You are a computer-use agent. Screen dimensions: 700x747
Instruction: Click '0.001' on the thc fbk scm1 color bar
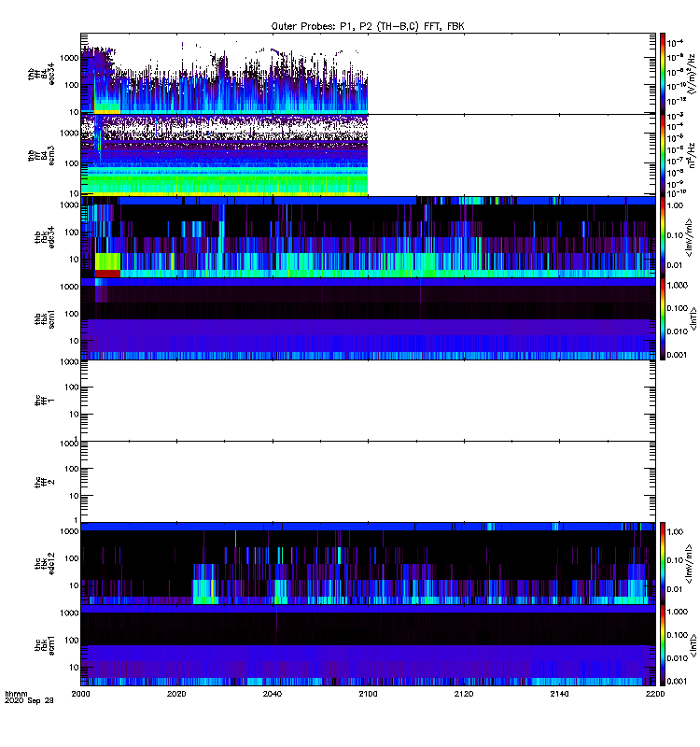678,682
